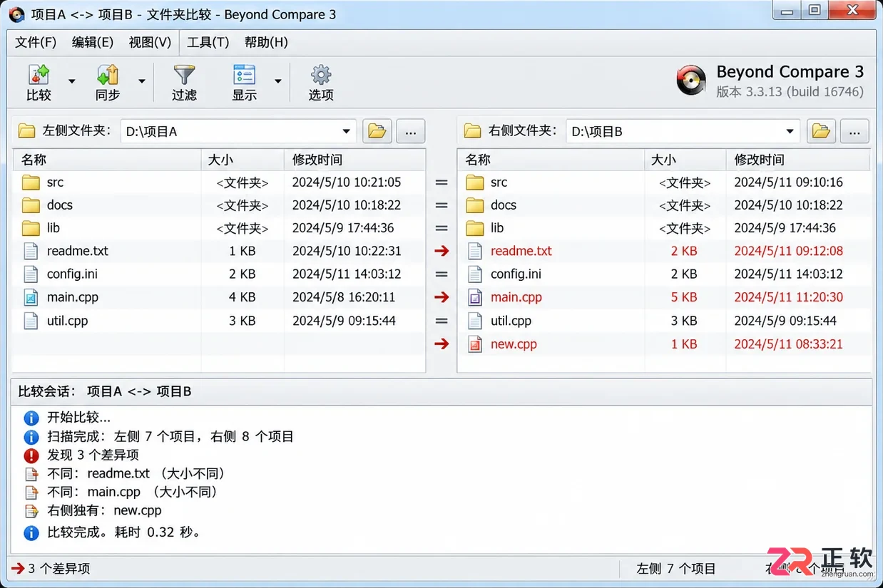This screenshot has height=588, width=883.
Task: Click the 比较 compare toolbar icon
Action: (x=39, y=75)
